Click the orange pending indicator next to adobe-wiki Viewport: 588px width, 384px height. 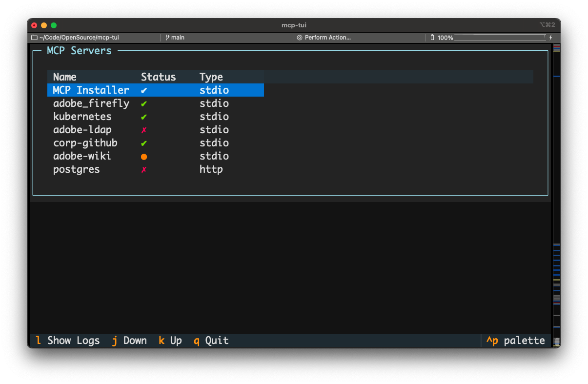(144, 156)
